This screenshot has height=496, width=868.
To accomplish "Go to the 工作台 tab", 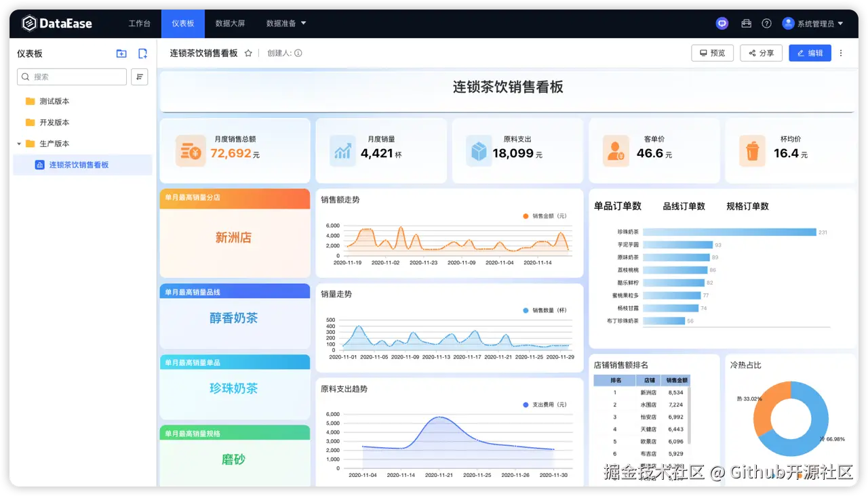I will click(139, 23).
